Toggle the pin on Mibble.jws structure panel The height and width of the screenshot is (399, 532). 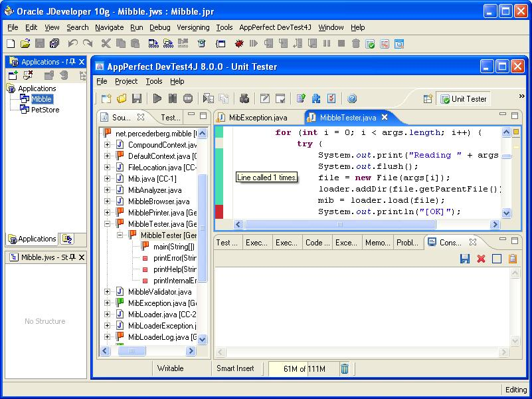click(x=72, y=257)
